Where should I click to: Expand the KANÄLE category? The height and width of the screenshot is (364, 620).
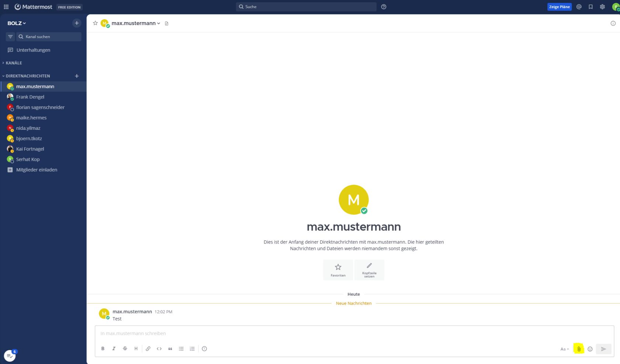click(14, 63)
